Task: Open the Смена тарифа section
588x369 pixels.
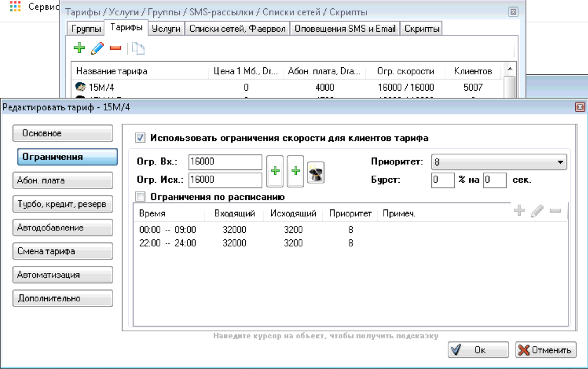Action: coord(62,251)
